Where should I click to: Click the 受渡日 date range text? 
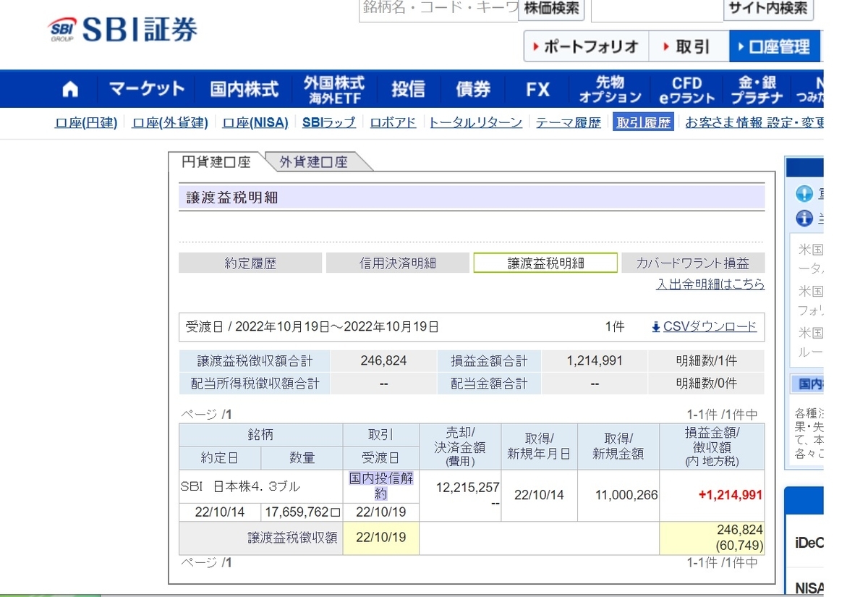pyautogui.click(x=312, y=326)
